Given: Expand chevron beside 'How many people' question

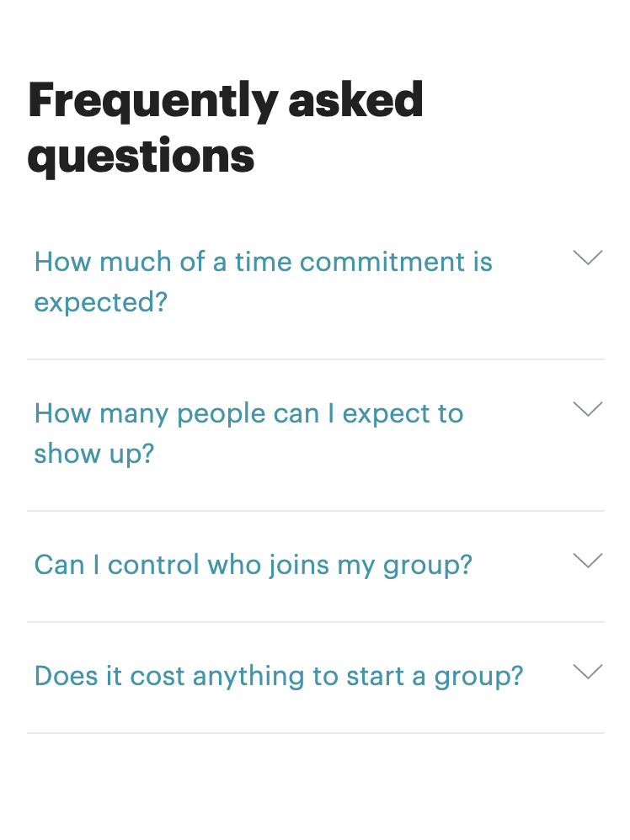Looking at the screenshot, I should point(588,409).
